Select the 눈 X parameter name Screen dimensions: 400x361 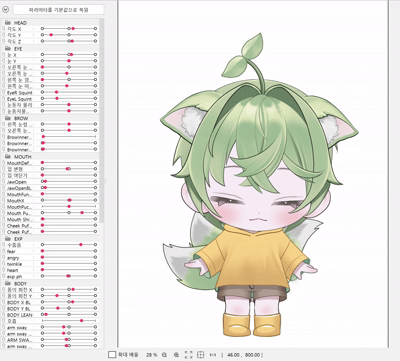(x=12, y=55)
